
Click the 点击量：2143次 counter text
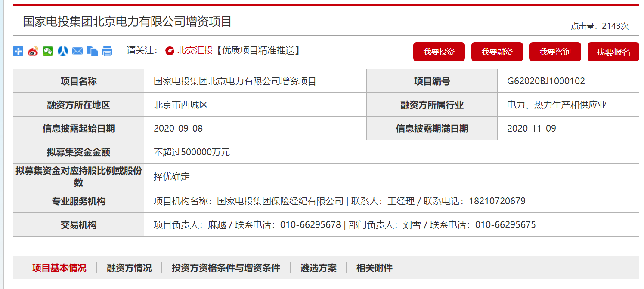600,26
